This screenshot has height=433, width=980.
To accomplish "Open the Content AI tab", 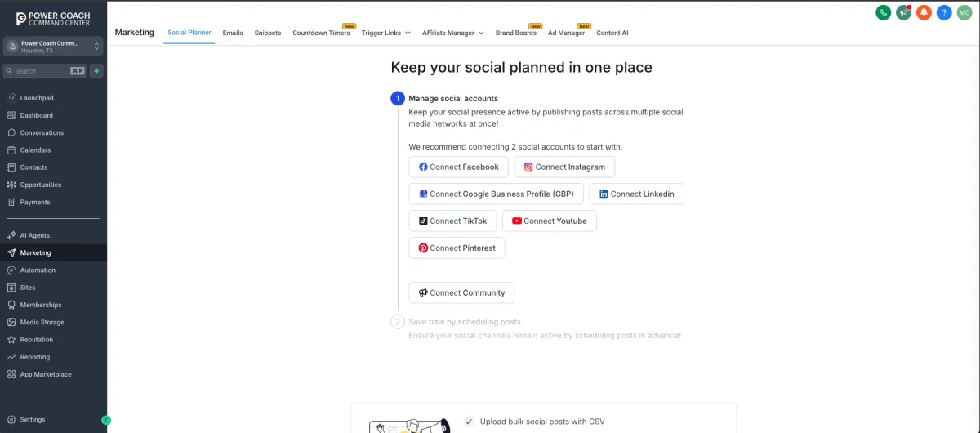I will [612, 33].
